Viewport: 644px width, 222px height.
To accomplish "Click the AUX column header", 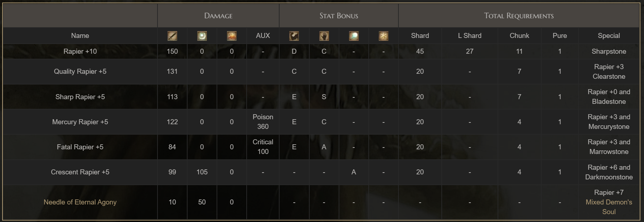I will pyautogui.click(x=263, y=35).
